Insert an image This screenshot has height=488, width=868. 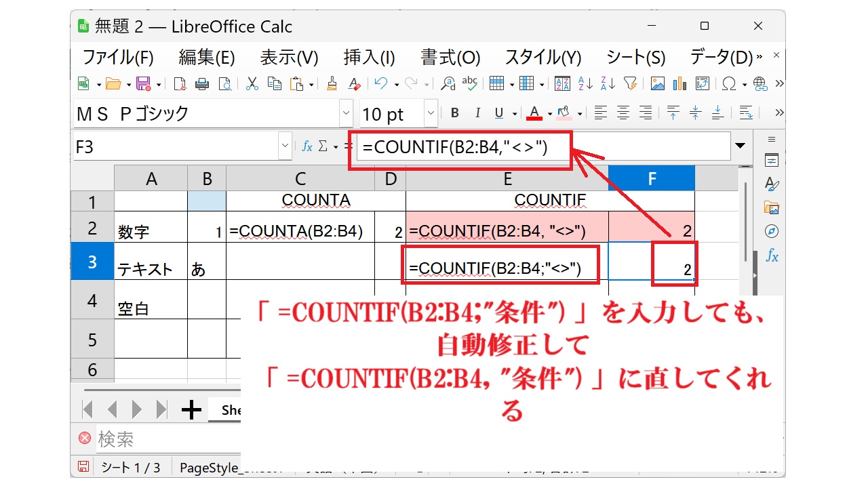click(x=657, y=83)
